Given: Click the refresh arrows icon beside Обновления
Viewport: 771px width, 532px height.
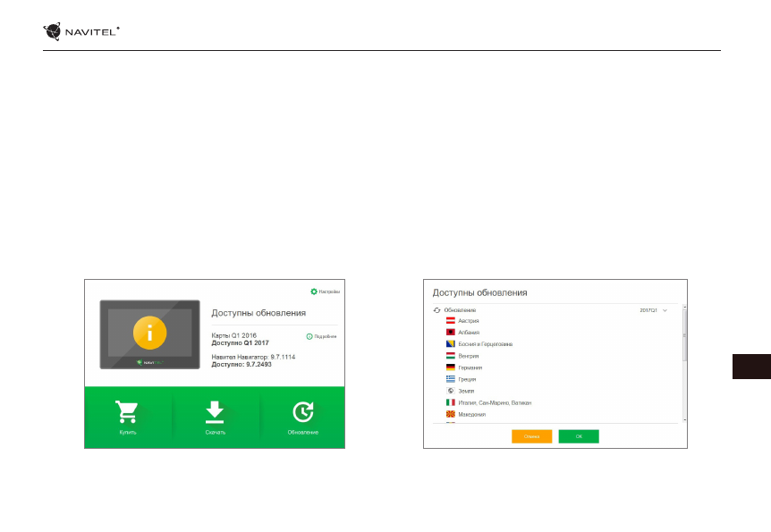Looking at the screenshot, I should click(437, 309).
